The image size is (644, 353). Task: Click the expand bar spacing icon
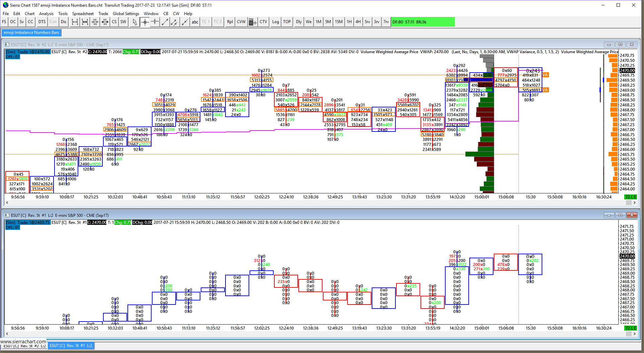click(x=75, y=22)
